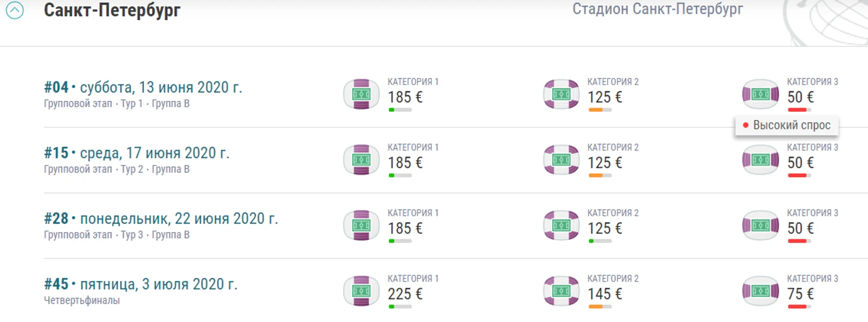Click Category 3 stadium icon for match #04
Image resolution: width=868 pixels, height=322 pixels.
tap(761, 94)
